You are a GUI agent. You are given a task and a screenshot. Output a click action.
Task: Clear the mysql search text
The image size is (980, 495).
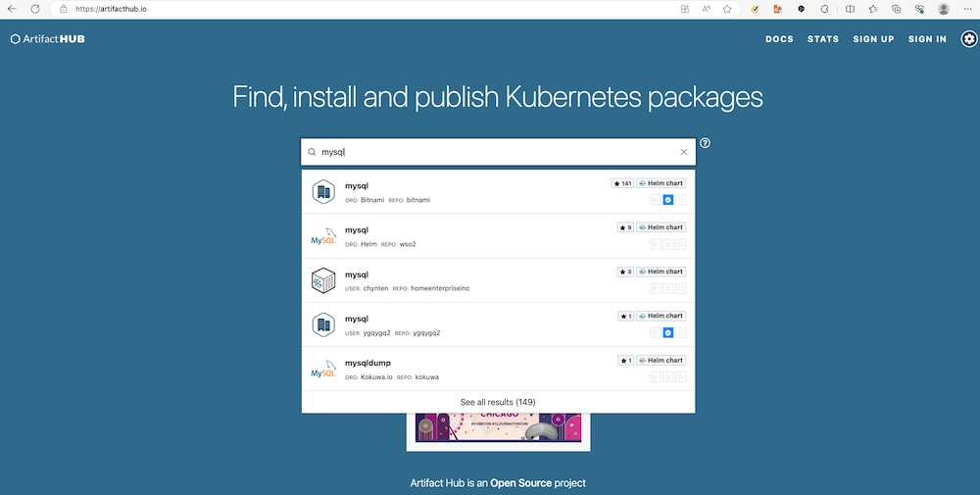[683, 152]
